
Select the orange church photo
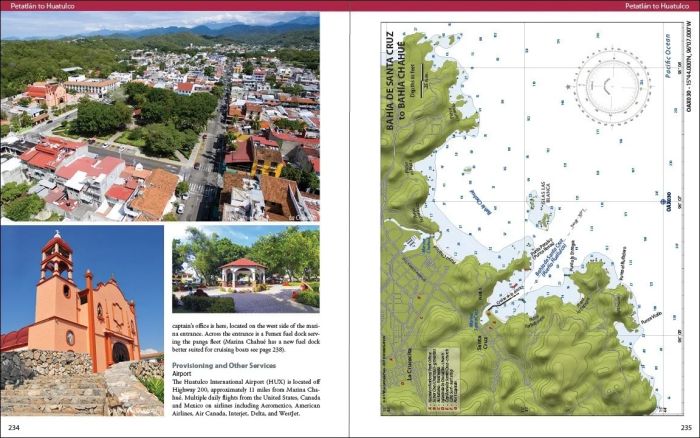coord(82,320)
